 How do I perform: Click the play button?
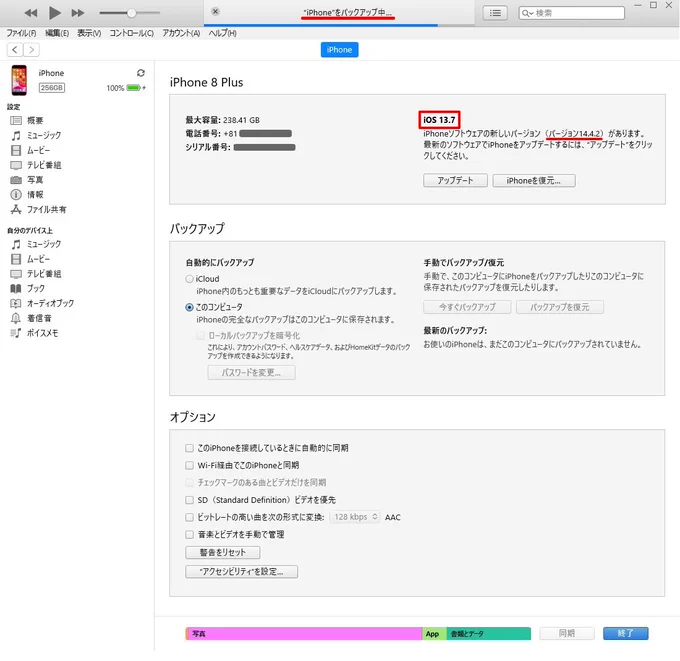click(x=55, y=13)
